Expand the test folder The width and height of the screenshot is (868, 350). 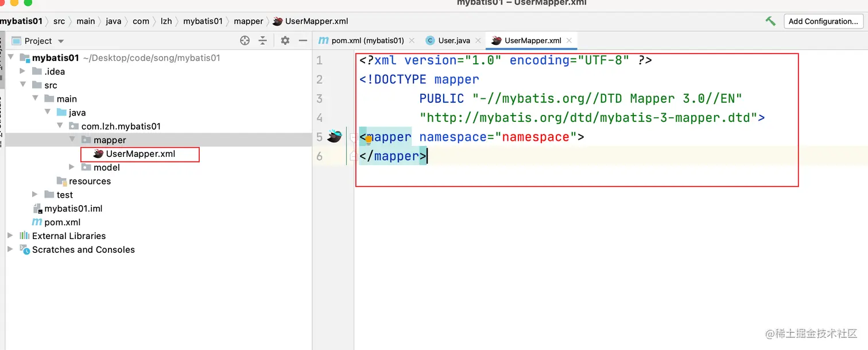coord(35,195)
